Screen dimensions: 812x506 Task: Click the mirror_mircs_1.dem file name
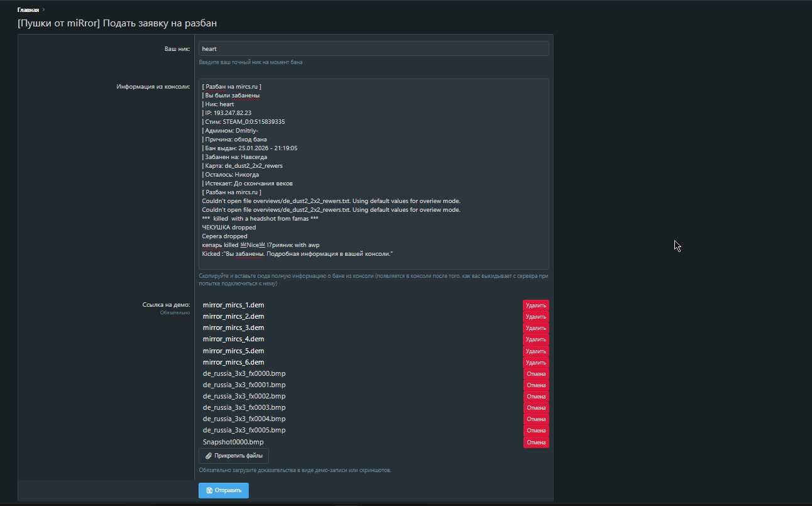233,305
